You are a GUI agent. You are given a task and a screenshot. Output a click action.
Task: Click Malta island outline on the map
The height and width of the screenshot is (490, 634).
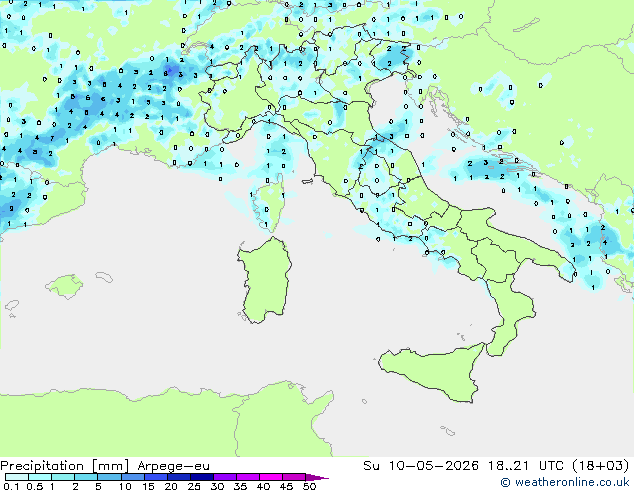pos(448,431)
